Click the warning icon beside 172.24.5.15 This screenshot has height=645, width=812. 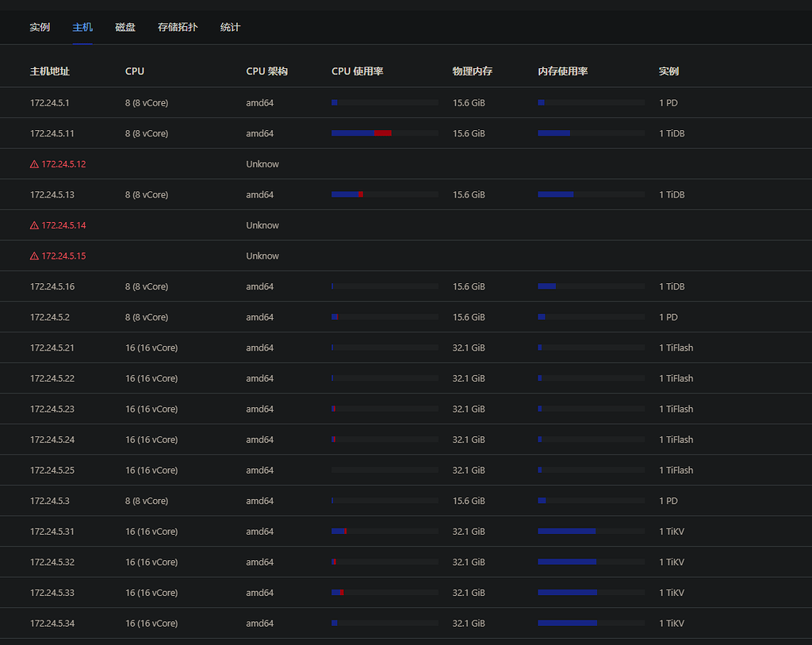pos(33,255)
